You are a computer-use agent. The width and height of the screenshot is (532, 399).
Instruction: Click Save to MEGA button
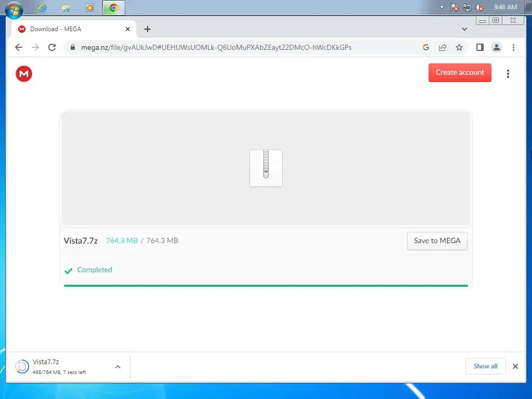coord(437,241)
